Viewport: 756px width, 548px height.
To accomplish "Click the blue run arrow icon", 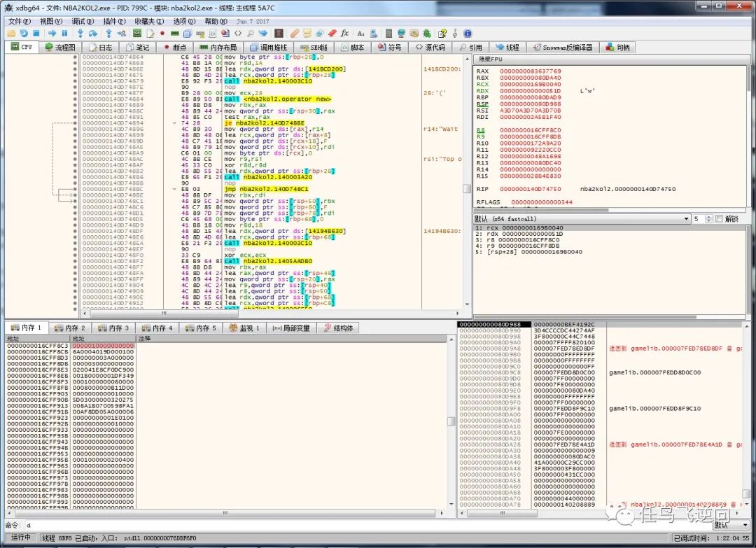I will pos(52,33).
